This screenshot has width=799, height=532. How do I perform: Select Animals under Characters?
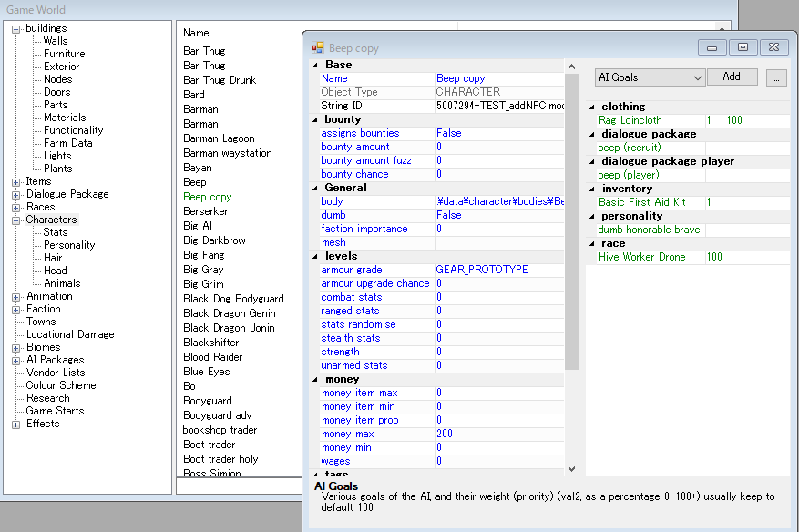62,282
